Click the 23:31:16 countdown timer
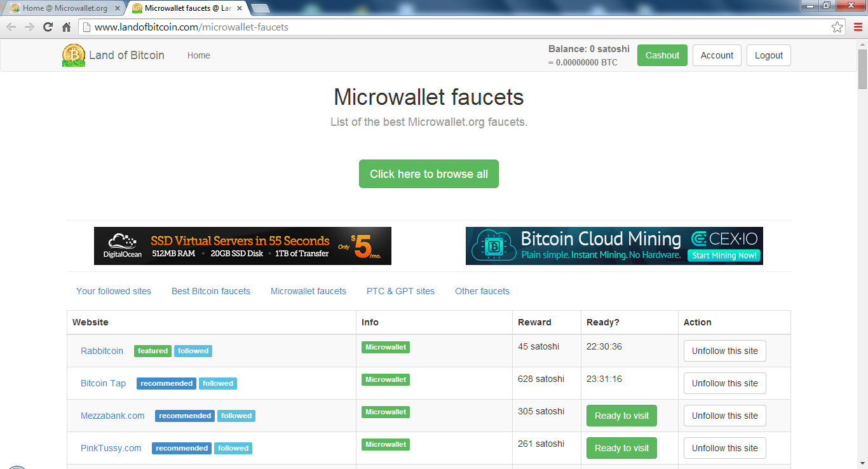 (x=604, y=379)
